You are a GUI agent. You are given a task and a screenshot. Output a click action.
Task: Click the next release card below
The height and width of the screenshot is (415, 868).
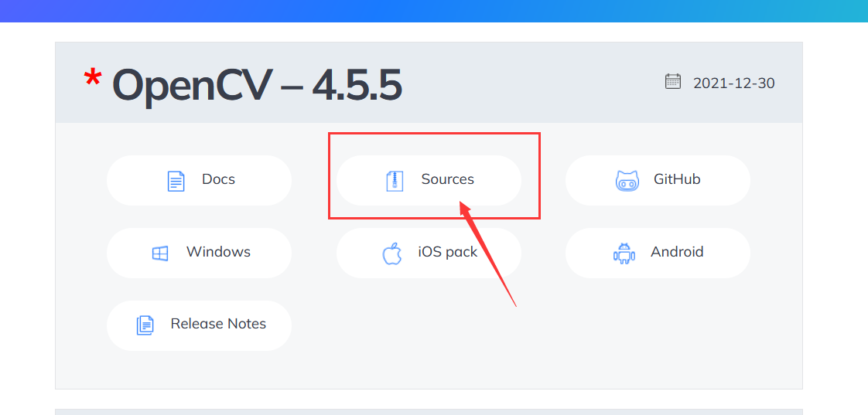pos(429,412)
